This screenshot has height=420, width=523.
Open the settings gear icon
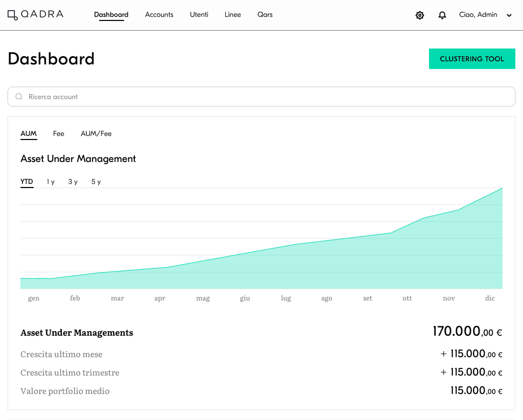pyautogui.click(x=420, y=15)
